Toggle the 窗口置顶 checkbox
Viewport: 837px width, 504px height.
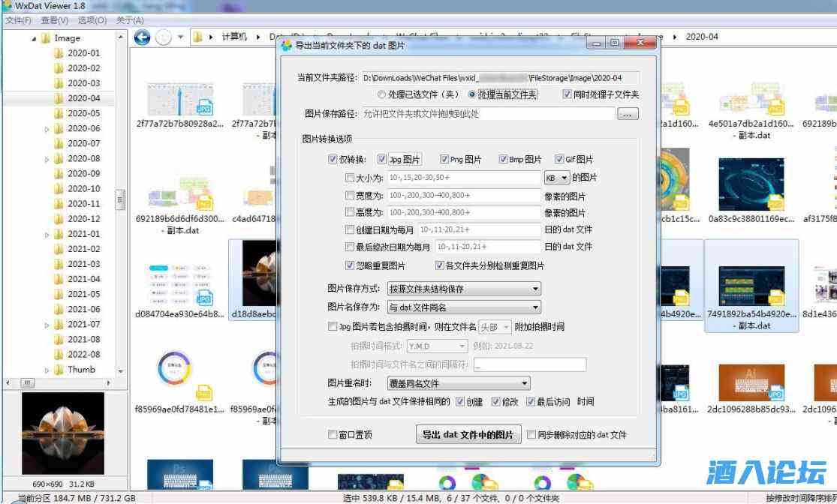332,434
